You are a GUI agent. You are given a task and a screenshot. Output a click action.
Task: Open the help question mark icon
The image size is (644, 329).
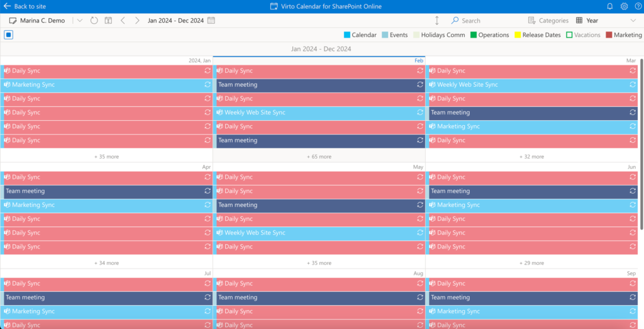pos(638,6)
